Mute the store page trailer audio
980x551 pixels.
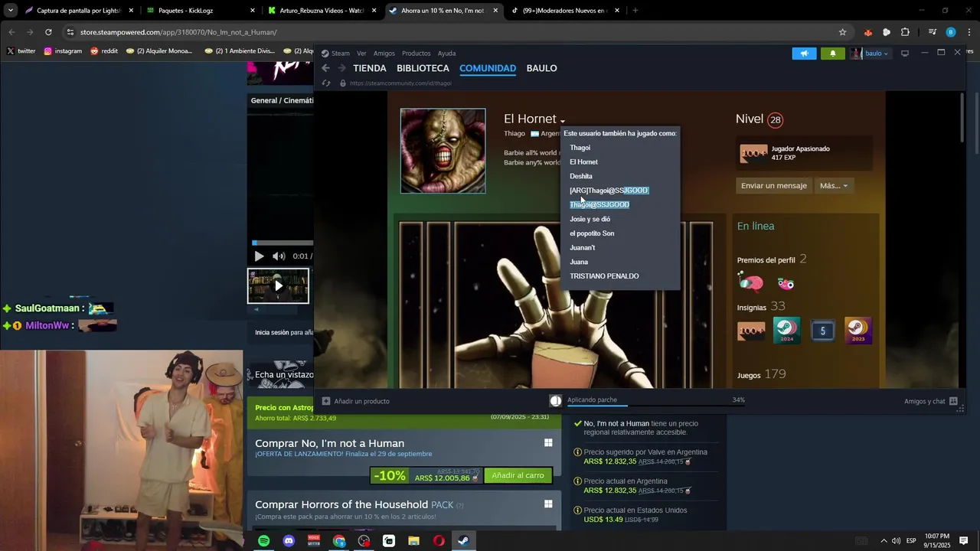279,256
